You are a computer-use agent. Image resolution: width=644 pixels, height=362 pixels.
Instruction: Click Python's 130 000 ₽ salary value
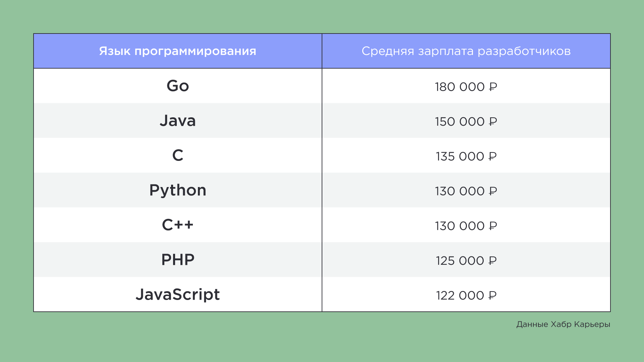(x=466, y=191)
